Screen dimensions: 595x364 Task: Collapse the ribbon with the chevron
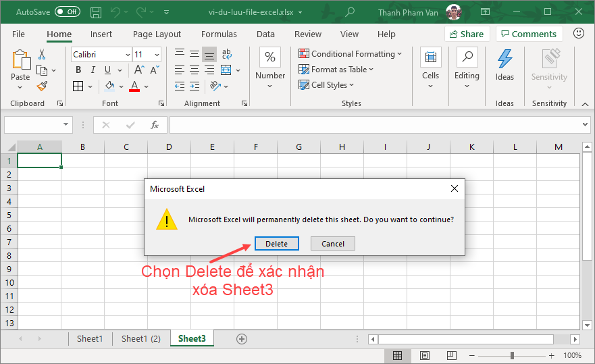pos(585,103)
